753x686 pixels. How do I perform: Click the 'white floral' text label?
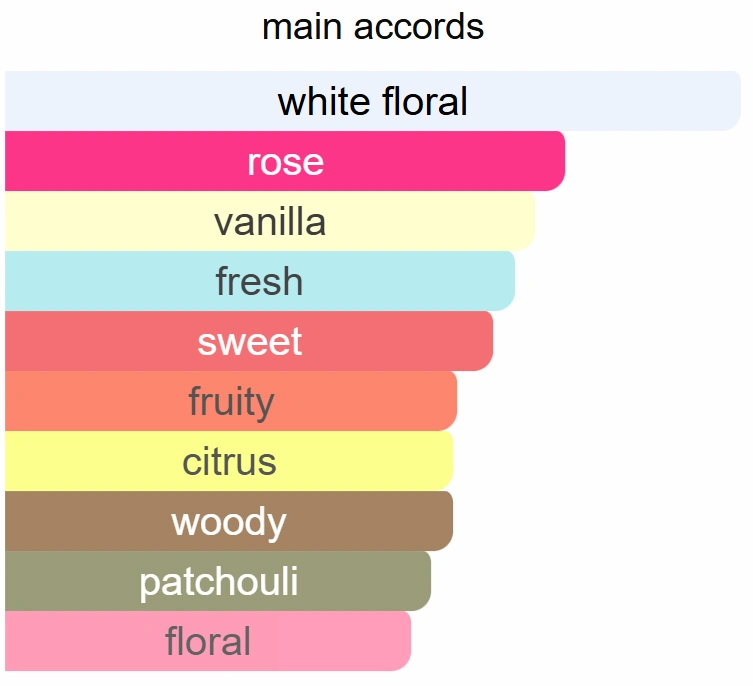coord(372,102)
